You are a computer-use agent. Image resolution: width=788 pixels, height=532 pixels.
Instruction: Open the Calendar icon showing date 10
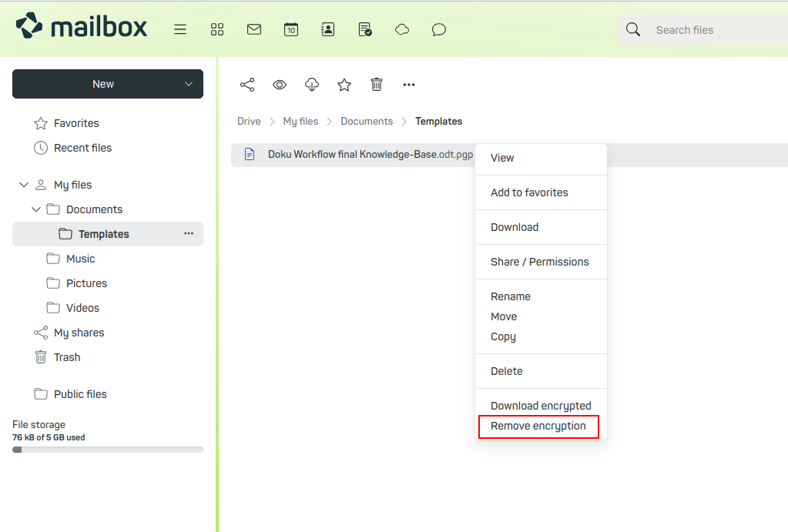[291, 29]
